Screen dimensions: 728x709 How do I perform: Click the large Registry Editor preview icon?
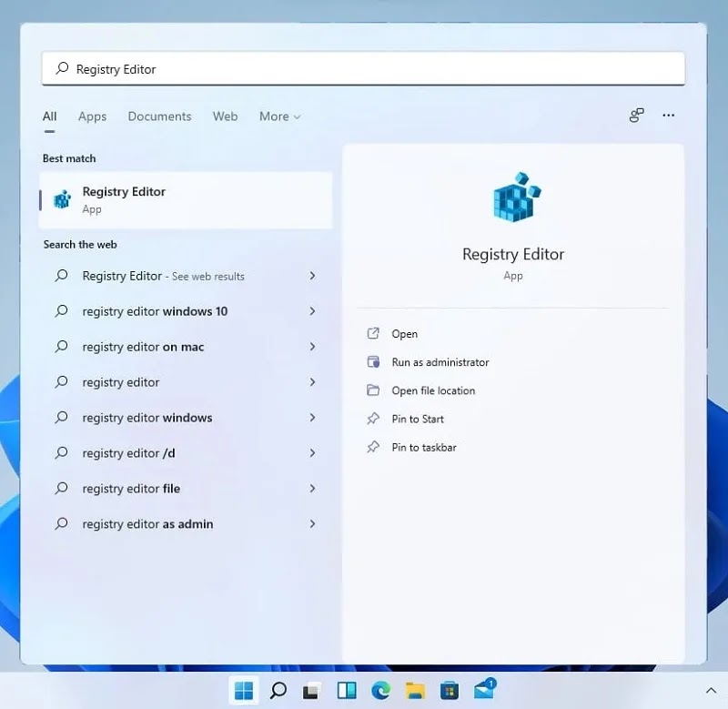[517, 197]
